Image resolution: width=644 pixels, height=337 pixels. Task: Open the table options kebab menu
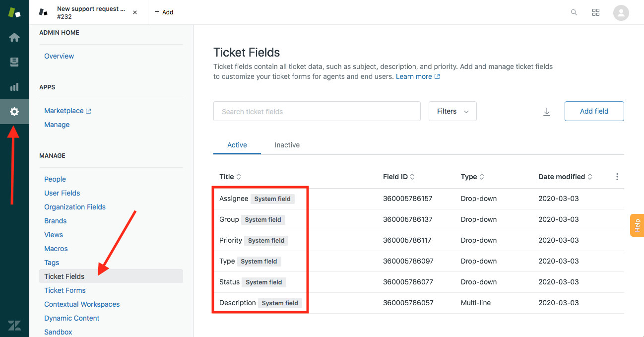tap(617, 177)
